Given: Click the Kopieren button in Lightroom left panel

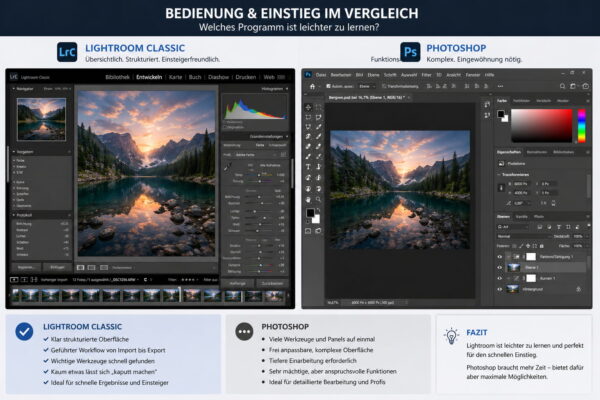Looking at the screenshot, I should tap(26, 267).
